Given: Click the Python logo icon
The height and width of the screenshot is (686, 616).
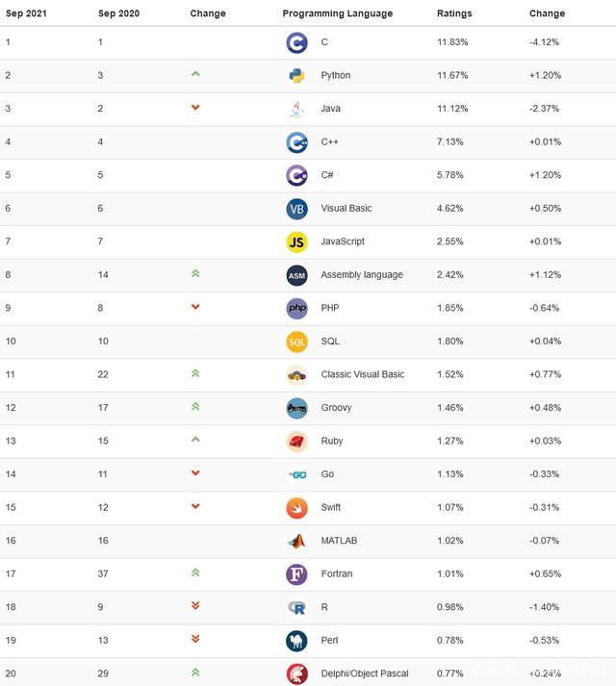Looking at the screenshot, I should 296,75.
